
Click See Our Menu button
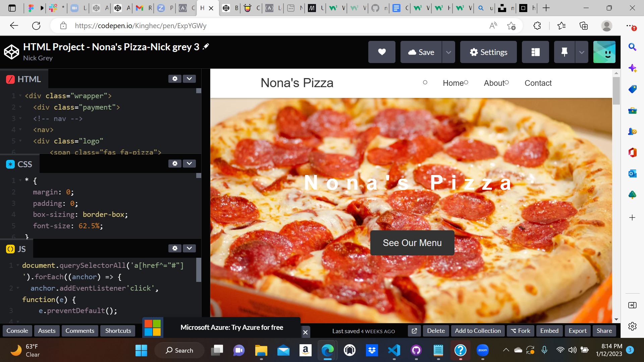pos(412,243)
